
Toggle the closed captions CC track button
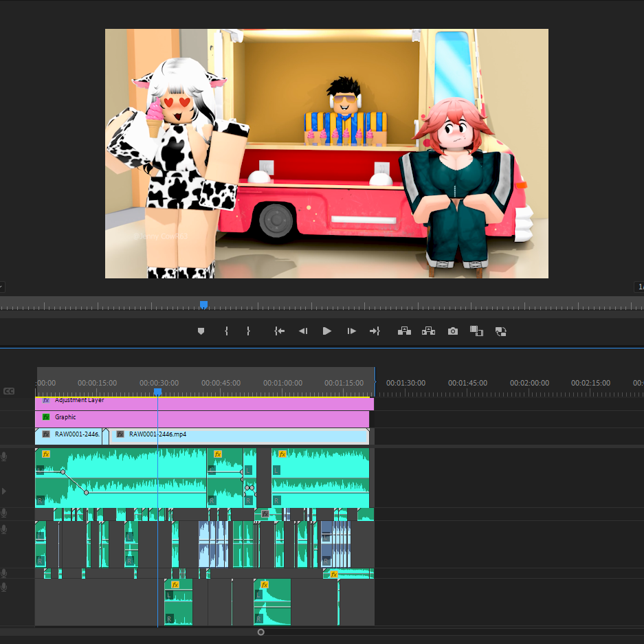[9, 391]
